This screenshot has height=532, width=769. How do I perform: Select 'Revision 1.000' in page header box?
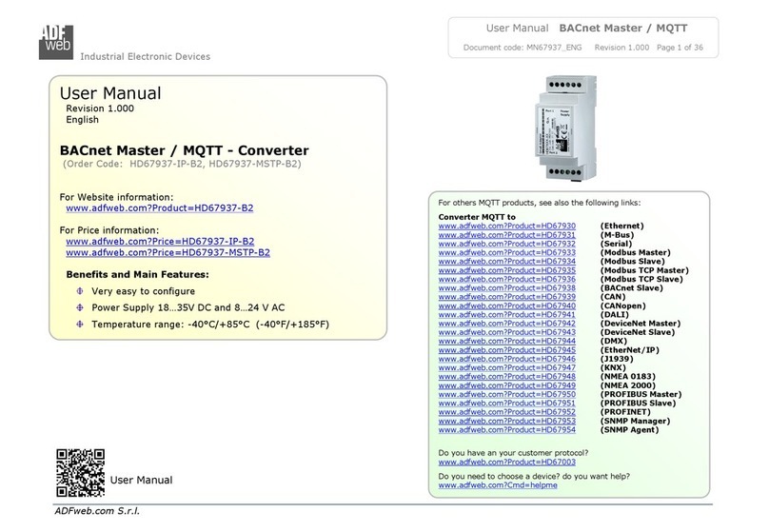(x=621, y=48)
